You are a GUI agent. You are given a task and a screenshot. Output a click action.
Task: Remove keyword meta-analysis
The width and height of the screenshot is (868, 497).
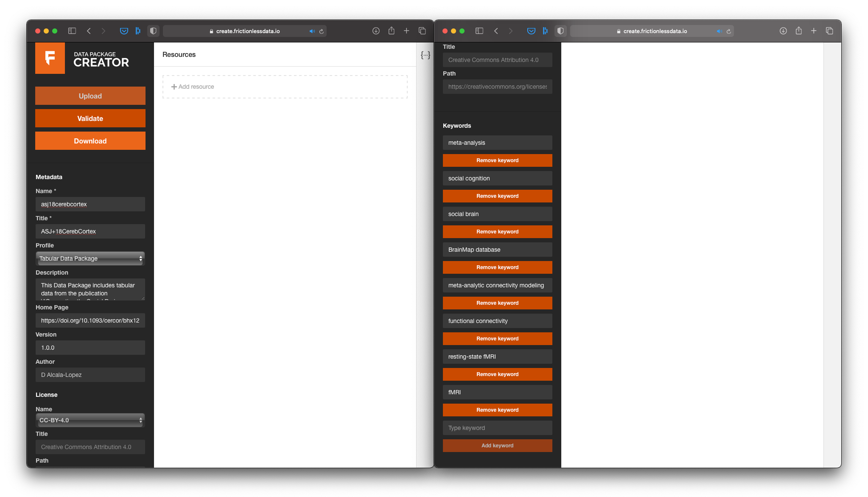[x=497, y=160]
